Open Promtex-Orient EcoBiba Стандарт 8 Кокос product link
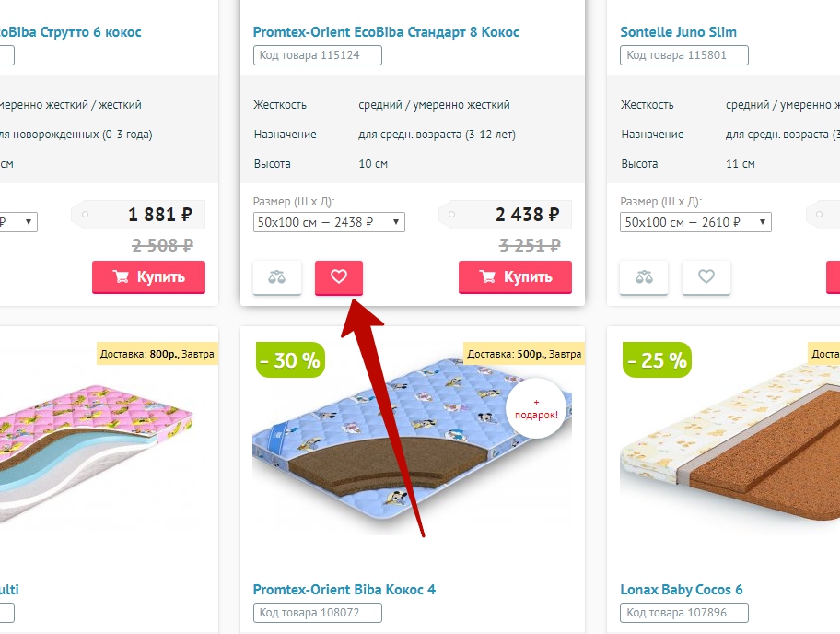Image resolution: width=840 pixels, height=634 pixels. [x=386, y=32]
